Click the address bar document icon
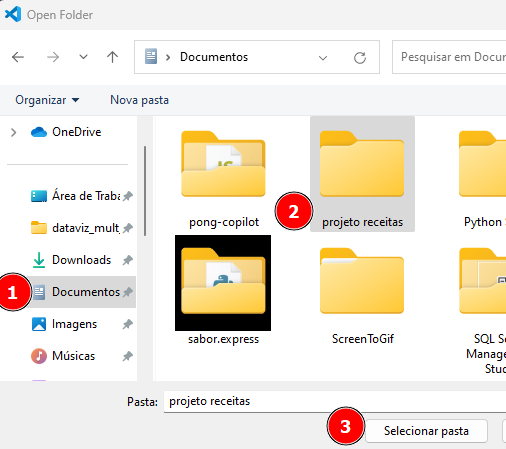The image size is (506, 449). coord(151,57)
